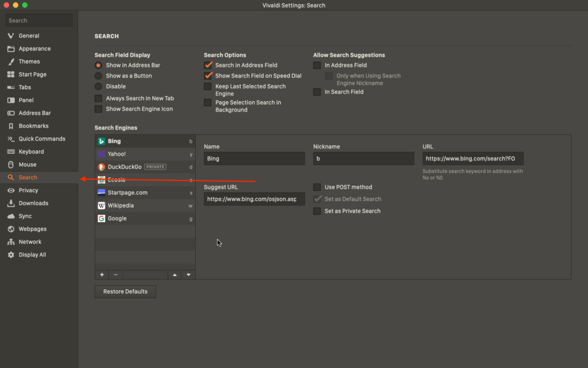Select Yahoo! row label in list

point(117,154)
